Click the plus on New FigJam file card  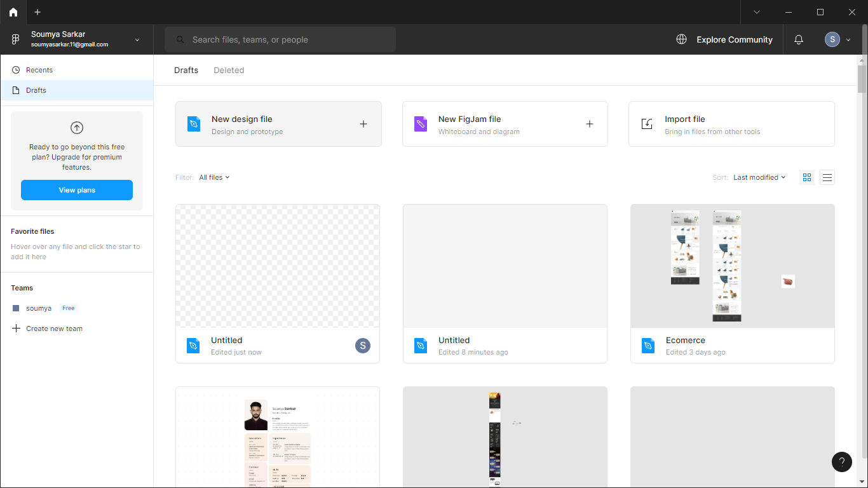[590, 124]
